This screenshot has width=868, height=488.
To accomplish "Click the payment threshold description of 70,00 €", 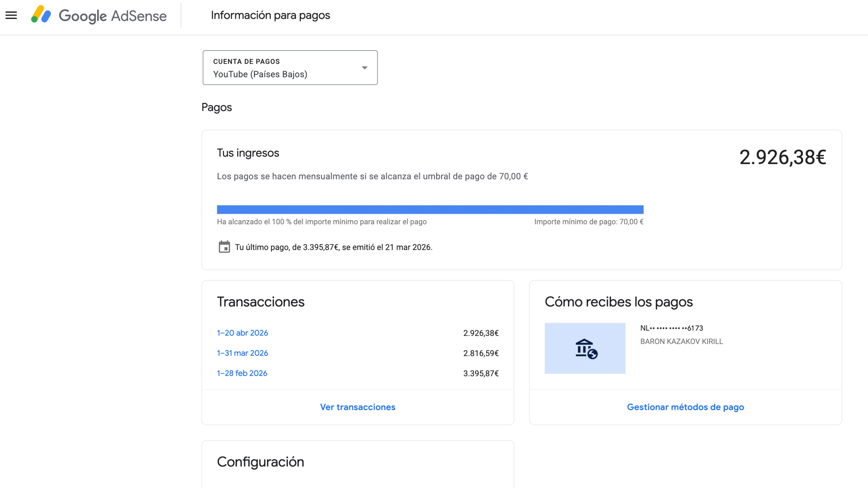I will point(372,177).
